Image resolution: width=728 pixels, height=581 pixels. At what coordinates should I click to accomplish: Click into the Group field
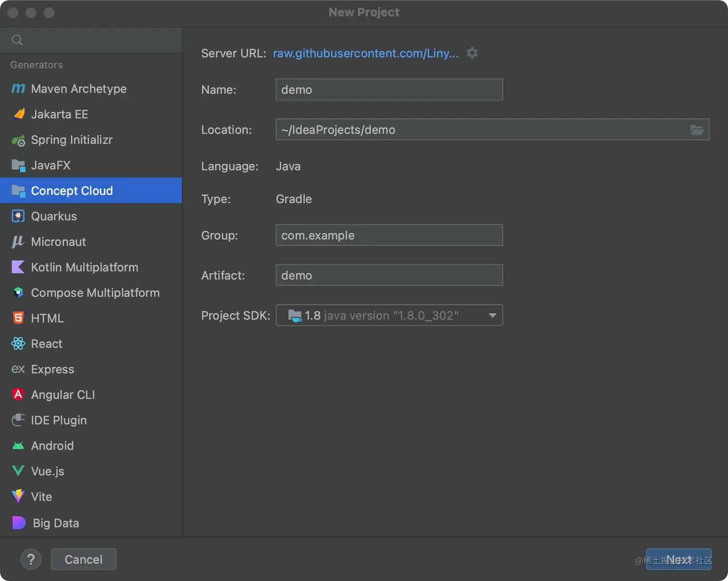click(389, 235)
